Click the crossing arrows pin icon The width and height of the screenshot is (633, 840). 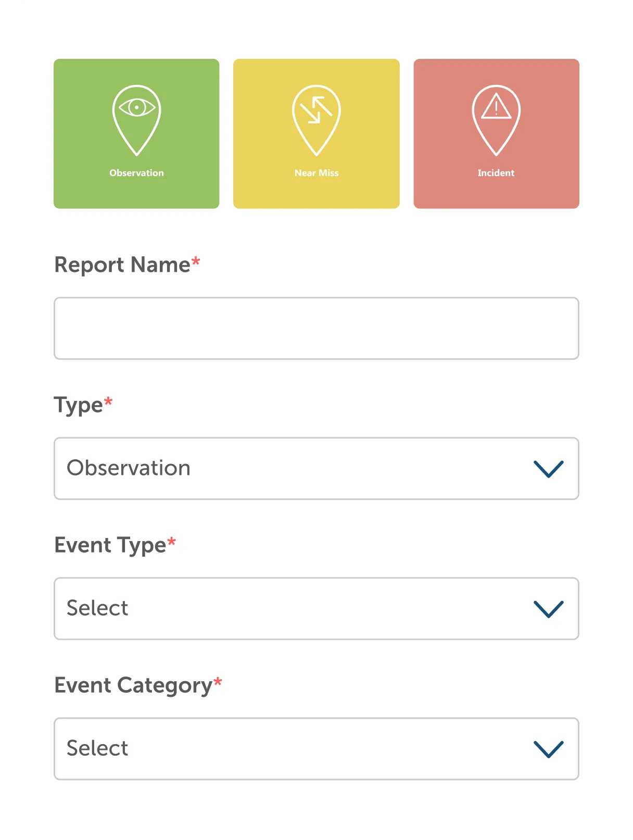coord(316,120)
